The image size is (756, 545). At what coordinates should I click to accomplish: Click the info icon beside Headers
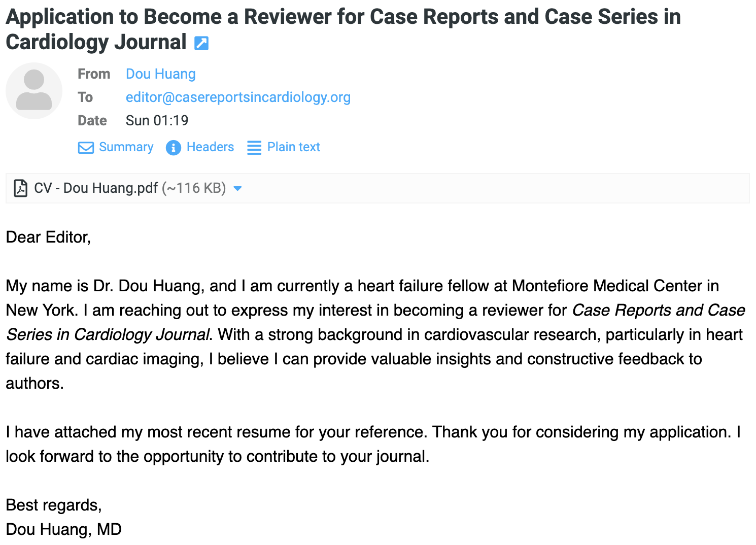[173, 148]
